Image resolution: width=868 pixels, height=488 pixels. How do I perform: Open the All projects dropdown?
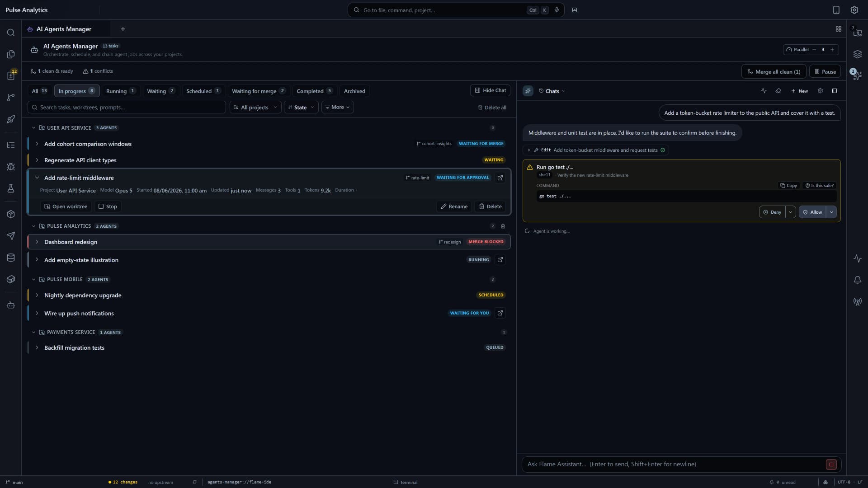tap(255, 107)
